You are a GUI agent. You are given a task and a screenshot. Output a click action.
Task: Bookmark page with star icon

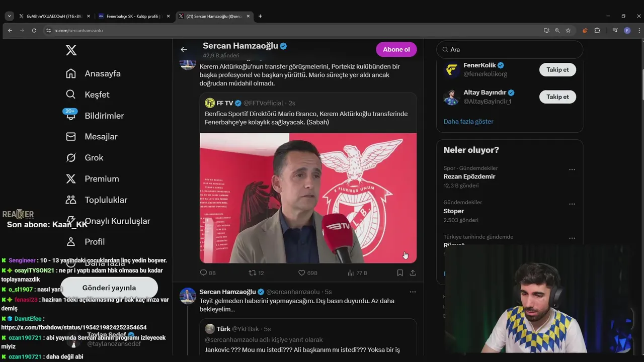point(568,31)
